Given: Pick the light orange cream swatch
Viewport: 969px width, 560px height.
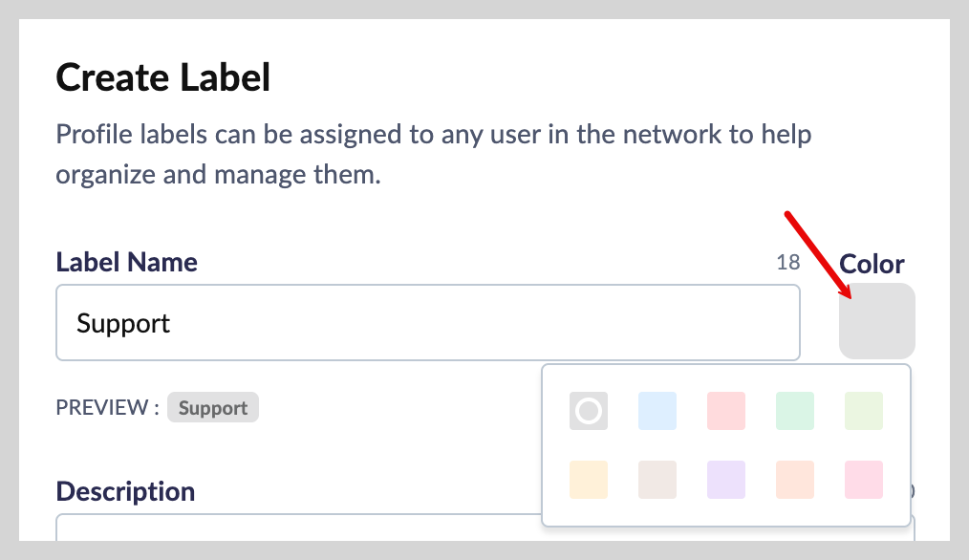Looking at the screenshot, I should [589, 480].
